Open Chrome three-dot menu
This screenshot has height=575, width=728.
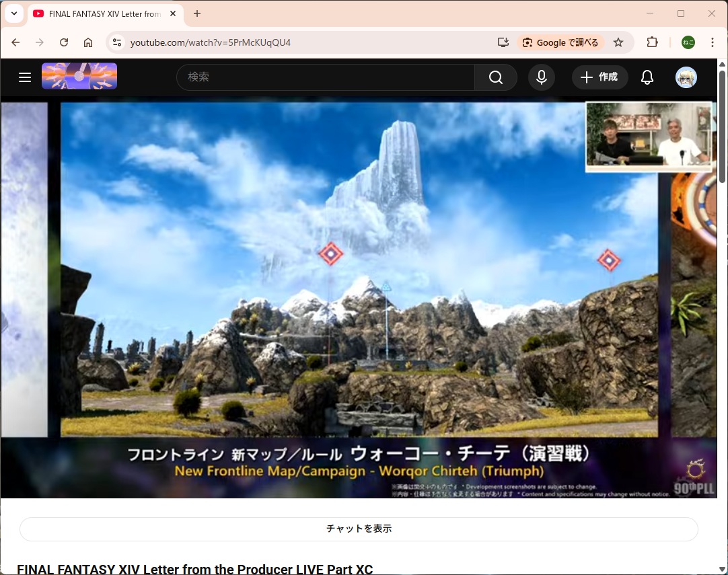(713, 42)
